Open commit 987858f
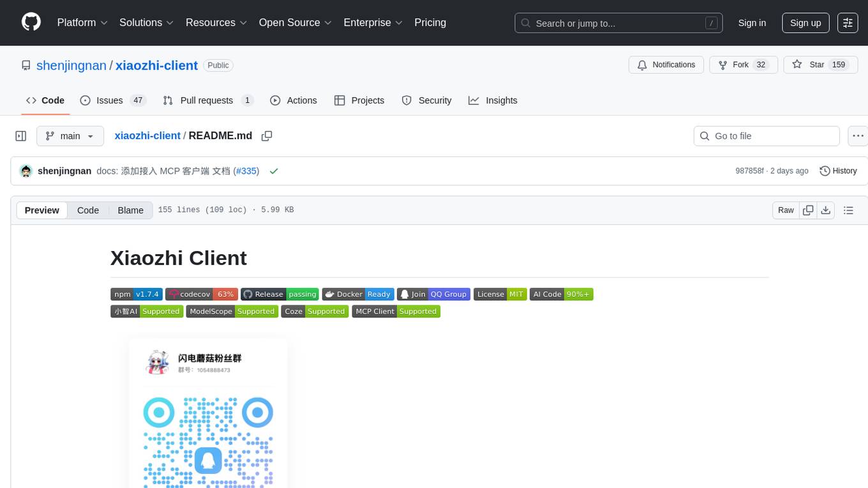The image size is (868, 488). point(749,171)
